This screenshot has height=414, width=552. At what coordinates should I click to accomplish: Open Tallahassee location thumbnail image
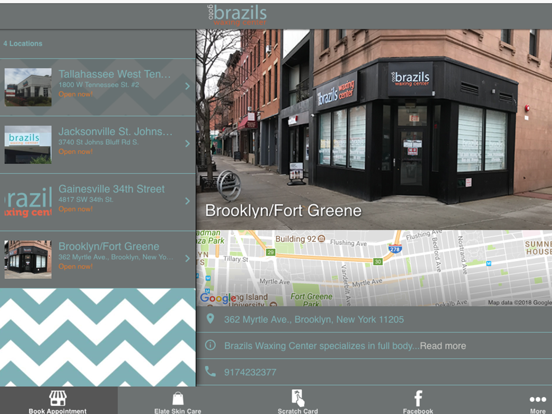pos(28,87)
